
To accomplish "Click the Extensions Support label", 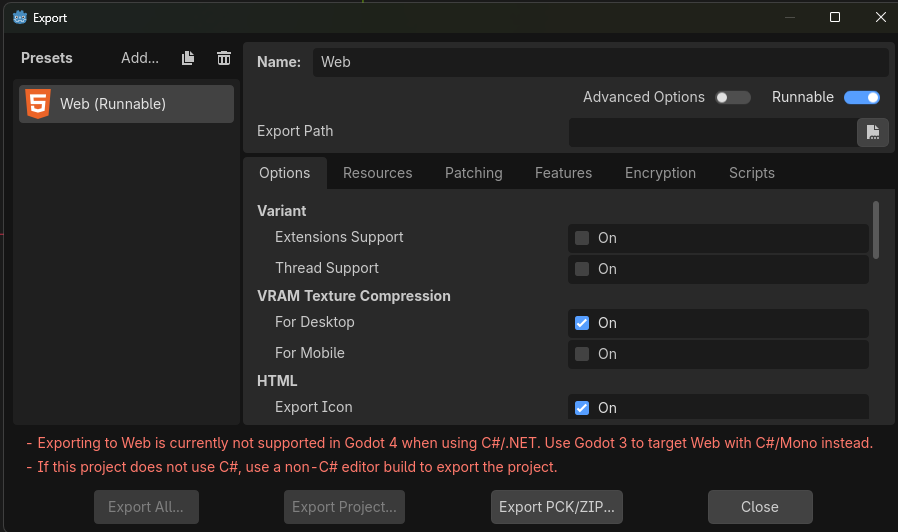I will [x=339, y=237].
